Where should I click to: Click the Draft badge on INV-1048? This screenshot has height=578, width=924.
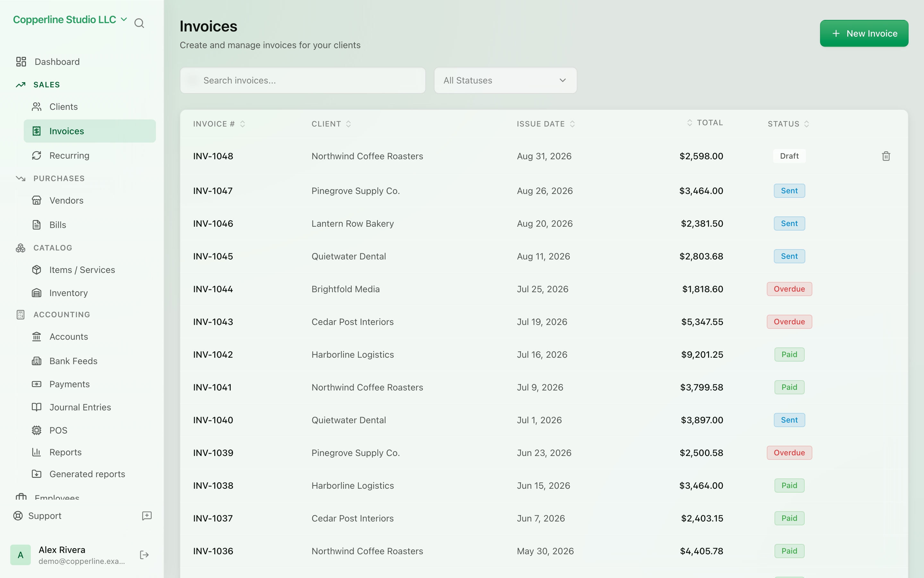click(789, 156)
